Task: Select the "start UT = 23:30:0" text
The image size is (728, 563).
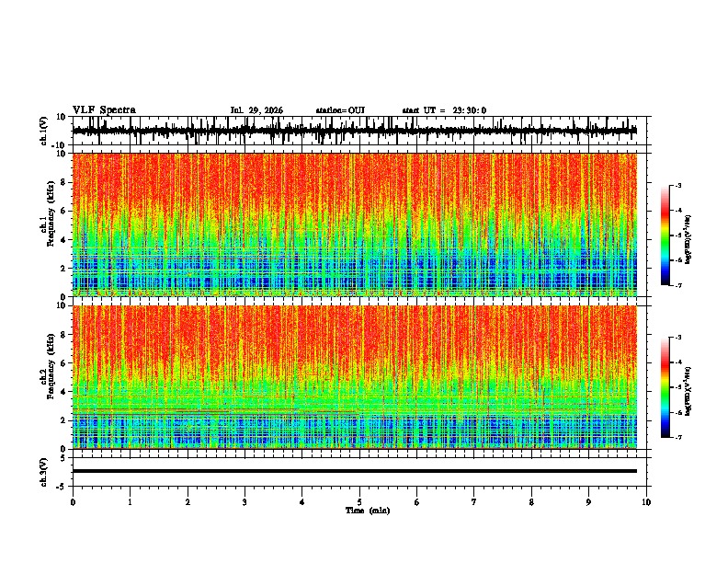Action: click(444, 110)
